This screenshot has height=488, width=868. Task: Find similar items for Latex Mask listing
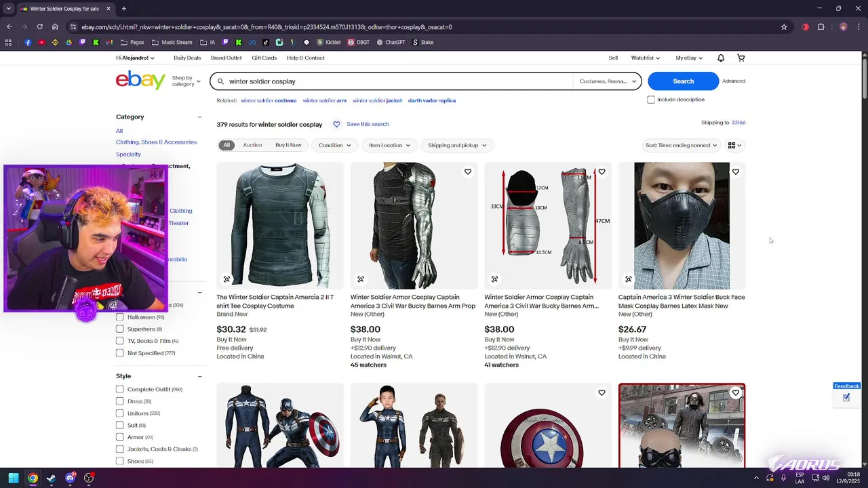click(x=629, y=279)
